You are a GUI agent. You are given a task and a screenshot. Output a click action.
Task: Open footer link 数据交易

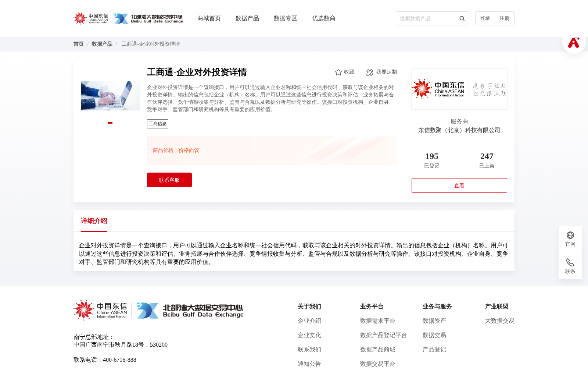(434, 335)
